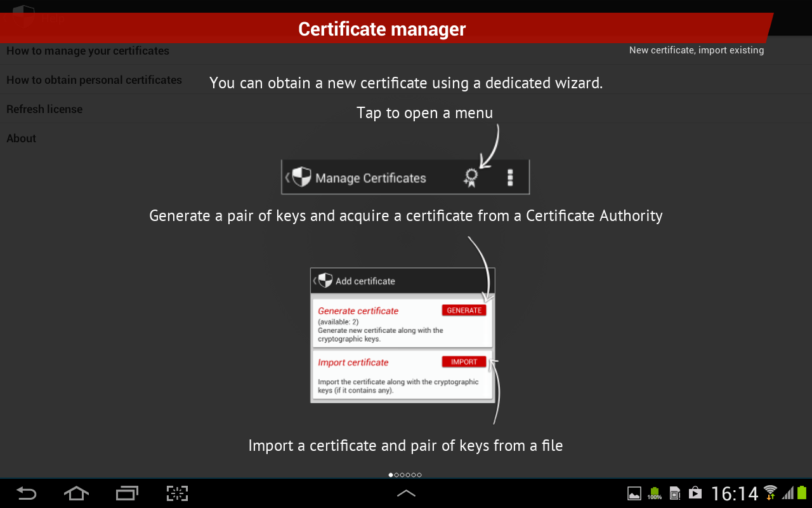The image size is (812, 508).
Task: Open How to obtain personal certificates
Action: click(x=94, y=80)
